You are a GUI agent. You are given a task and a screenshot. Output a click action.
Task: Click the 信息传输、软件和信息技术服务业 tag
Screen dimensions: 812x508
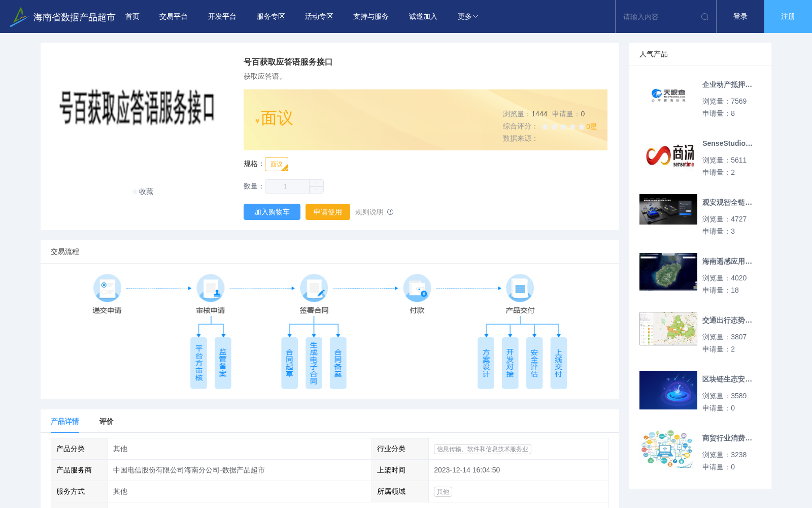point(483,449)
